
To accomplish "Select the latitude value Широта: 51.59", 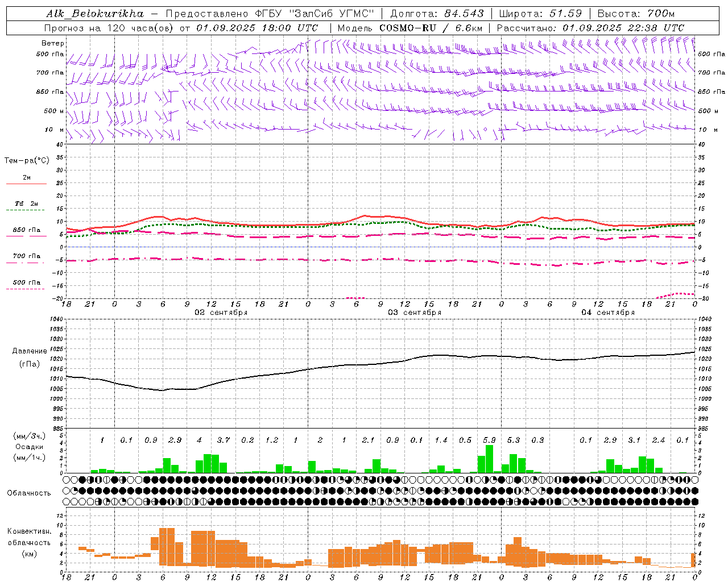I will [x=540, y=14].
